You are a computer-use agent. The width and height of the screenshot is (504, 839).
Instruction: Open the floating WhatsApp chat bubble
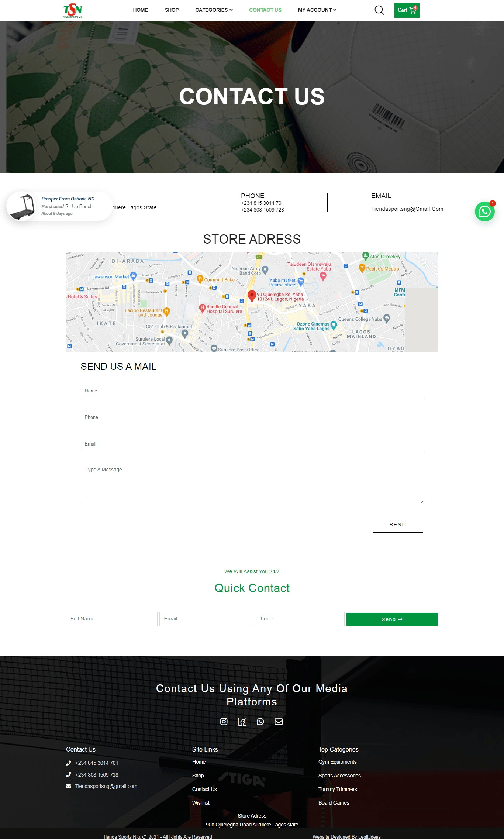[x=484, y=212]
